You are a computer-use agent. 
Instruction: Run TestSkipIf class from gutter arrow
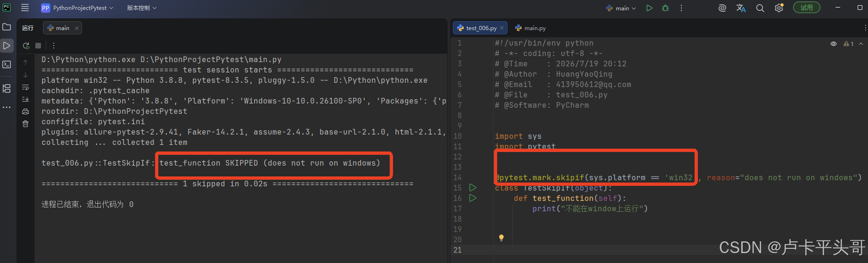(x=473, y=188)
